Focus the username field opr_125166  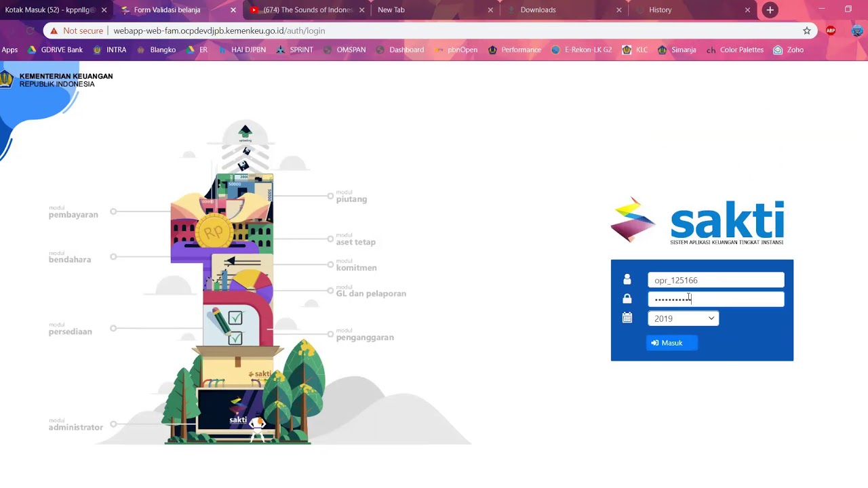click(x=716, y=280)
